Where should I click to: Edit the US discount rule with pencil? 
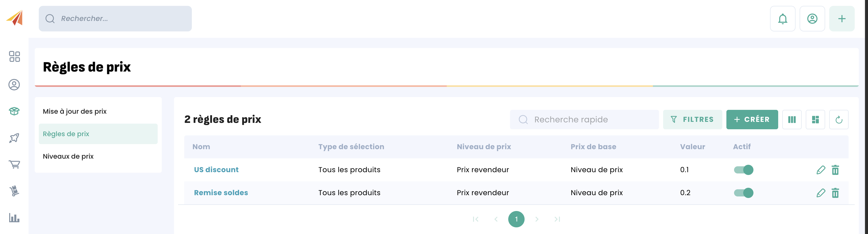[x=821, y=170]
